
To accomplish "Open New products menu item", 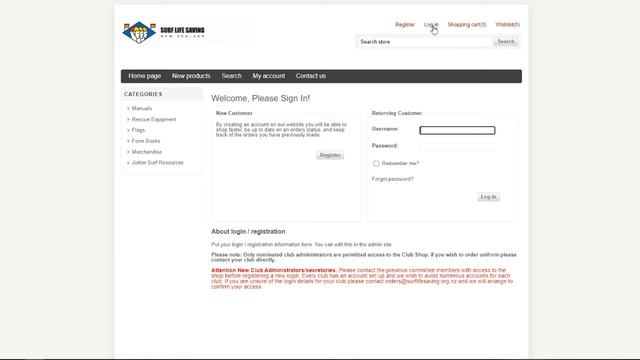I will [191, 76].
